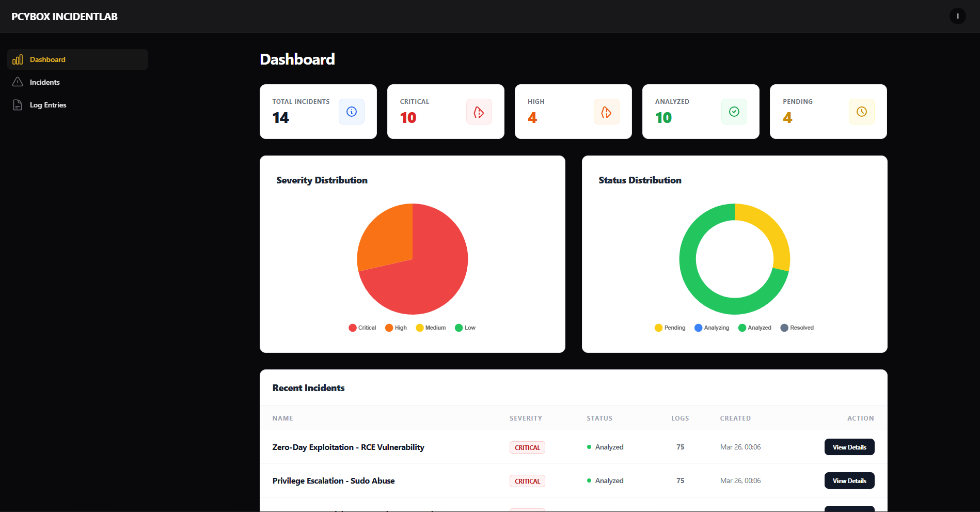Toggle the Analyzed legend in Status chart

[755, 328]
